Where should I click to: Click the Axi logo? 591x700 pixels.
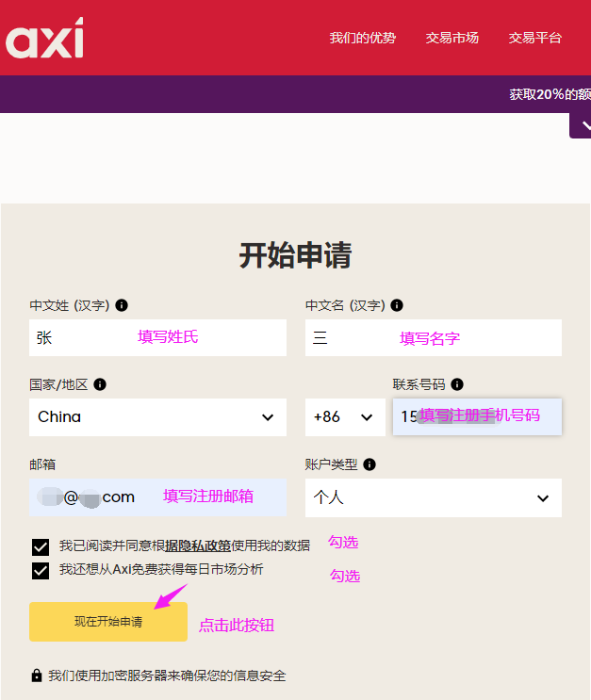pyautogui.click(x=44, y=40)
